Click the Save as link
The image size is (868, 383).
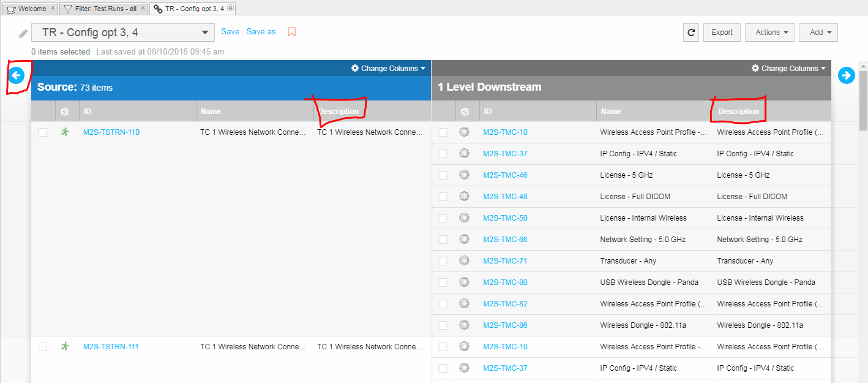(x=261, y=31)
